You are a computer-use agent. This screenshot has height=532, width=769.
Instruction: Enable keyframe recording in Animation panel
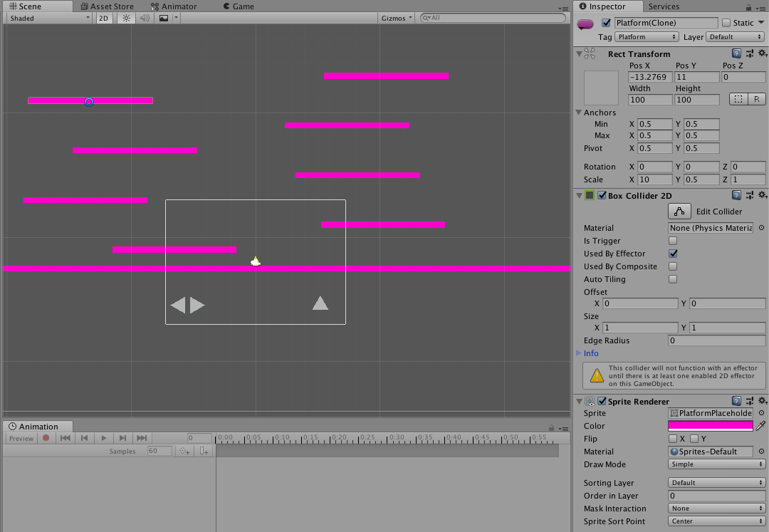[46, 438]
